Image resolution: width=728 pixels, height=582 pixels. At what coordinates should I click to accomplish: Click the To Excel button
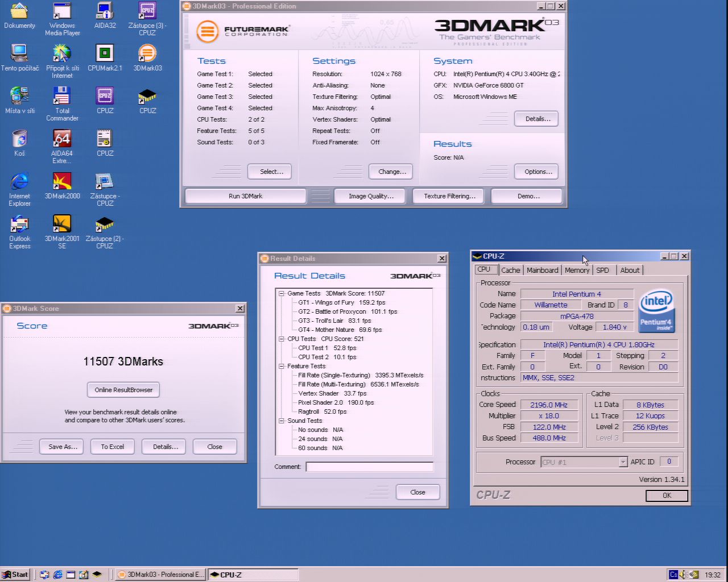tap(113, 447)
